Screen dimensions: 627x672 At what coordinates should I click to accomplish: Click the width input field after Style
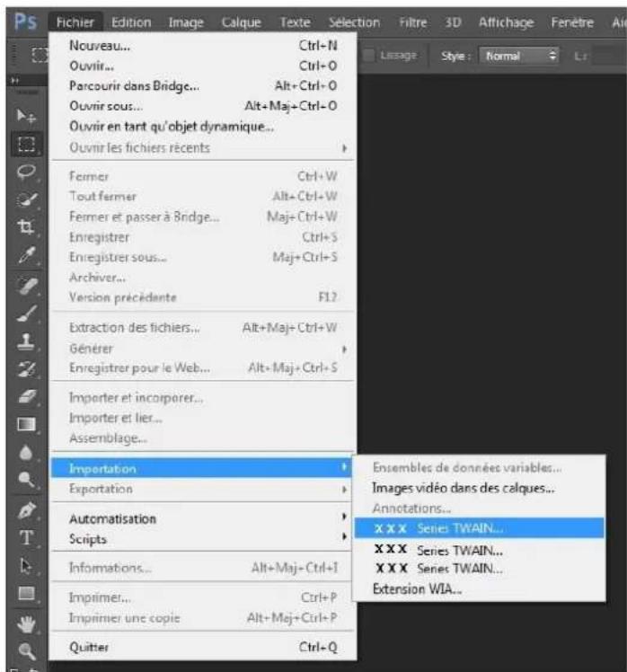609,56
